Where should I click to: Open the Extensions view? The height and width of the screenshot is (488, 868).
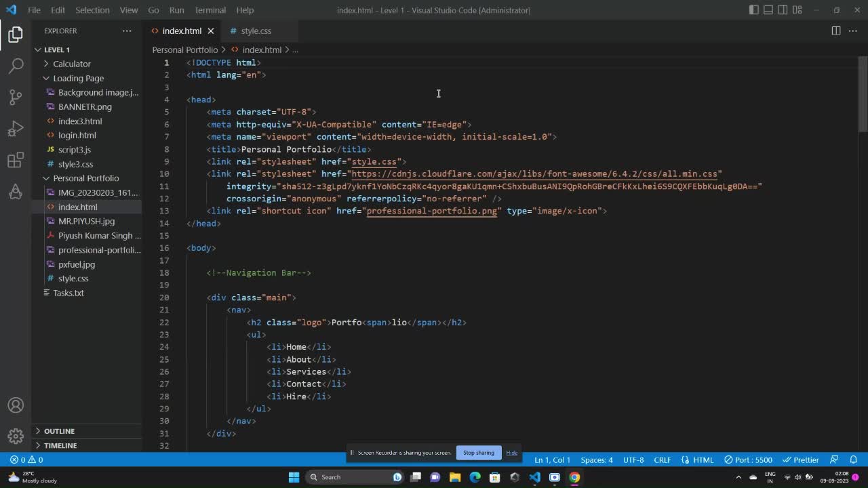point(16,161)
